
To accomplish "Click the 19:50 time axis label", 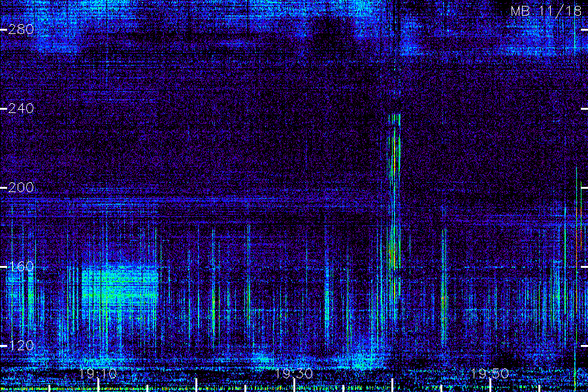I will pyautogui.click(x=489, y=374).
